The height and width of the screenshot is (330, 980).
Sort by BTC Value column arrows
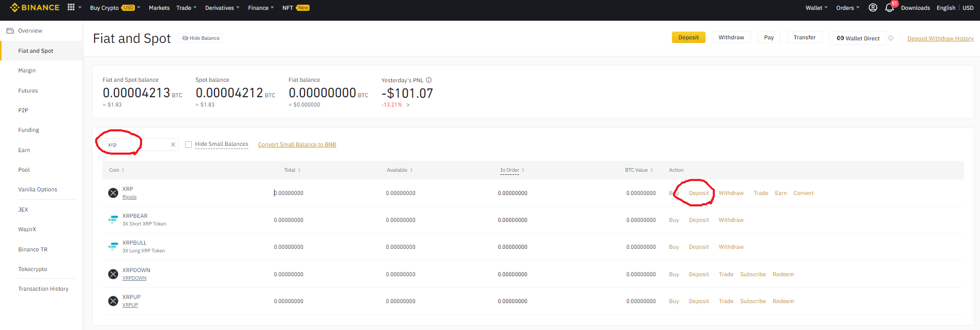[x=652, y=170]
